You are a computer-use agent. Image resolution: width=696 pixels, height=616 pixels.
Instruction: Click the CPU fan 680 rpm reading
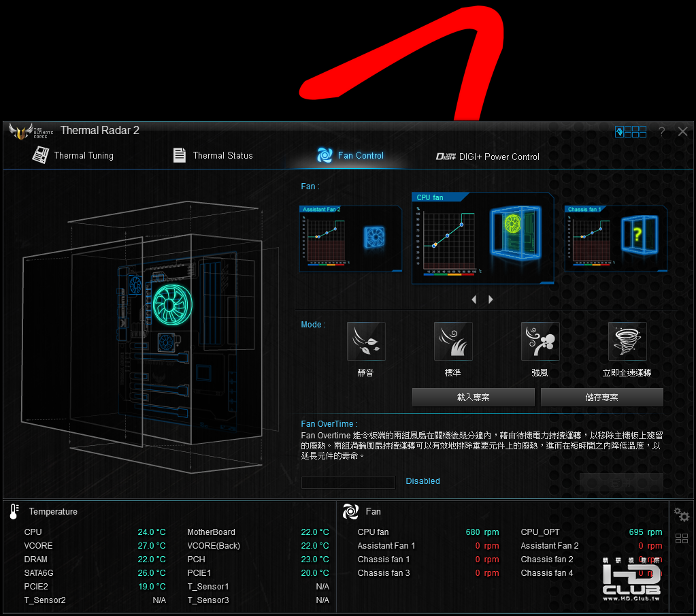click(x=482, y=532)
